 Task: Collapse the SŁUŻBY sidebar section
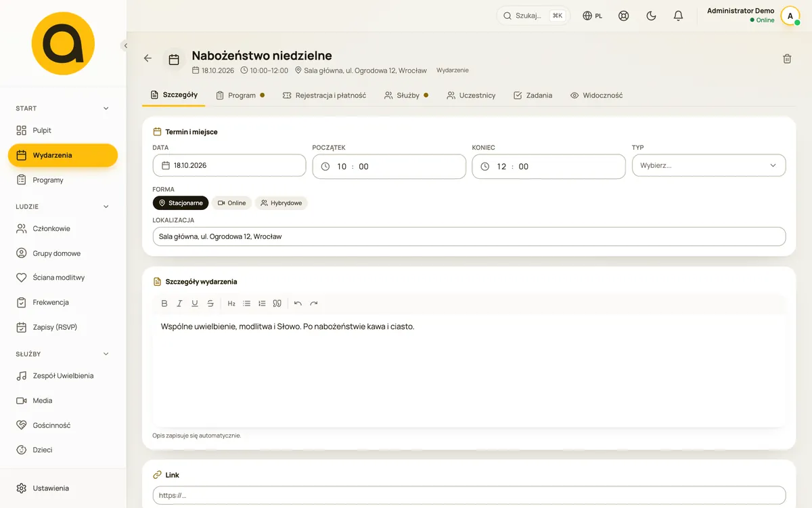pyautogui.click(x=106, y=354)
